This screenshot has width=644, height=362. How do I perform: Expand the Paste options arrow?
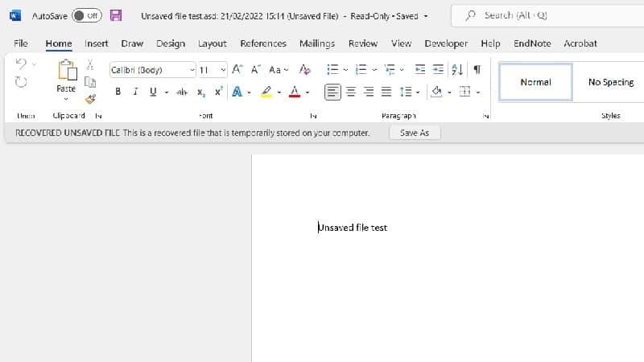[x=66, y=100]
